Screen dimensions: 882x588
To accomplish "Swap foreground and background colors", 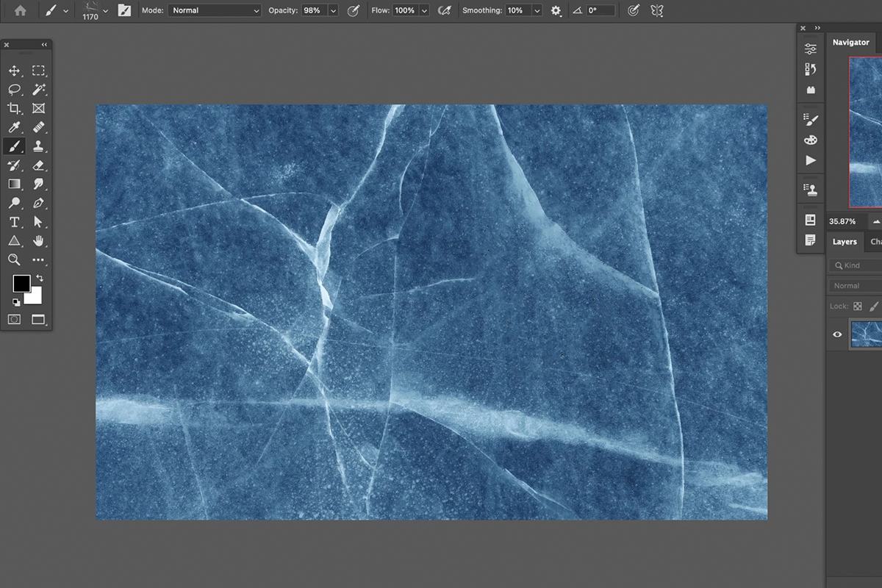I will (40, 278).
